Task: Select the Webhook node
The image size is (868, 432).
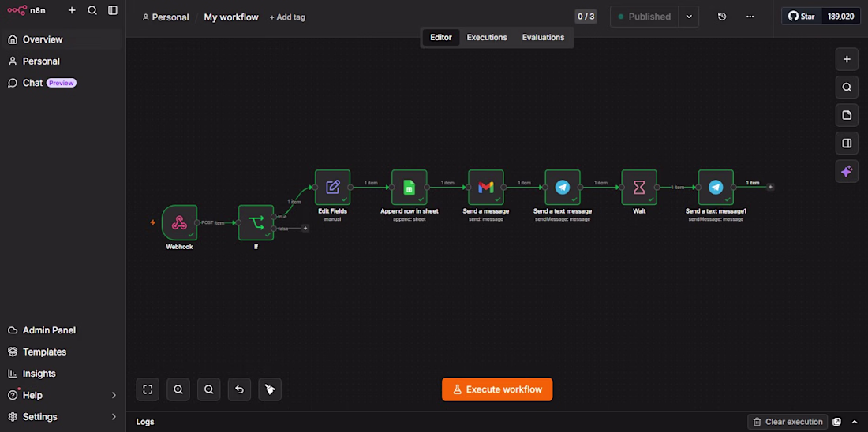Action: tap(179, 222)
